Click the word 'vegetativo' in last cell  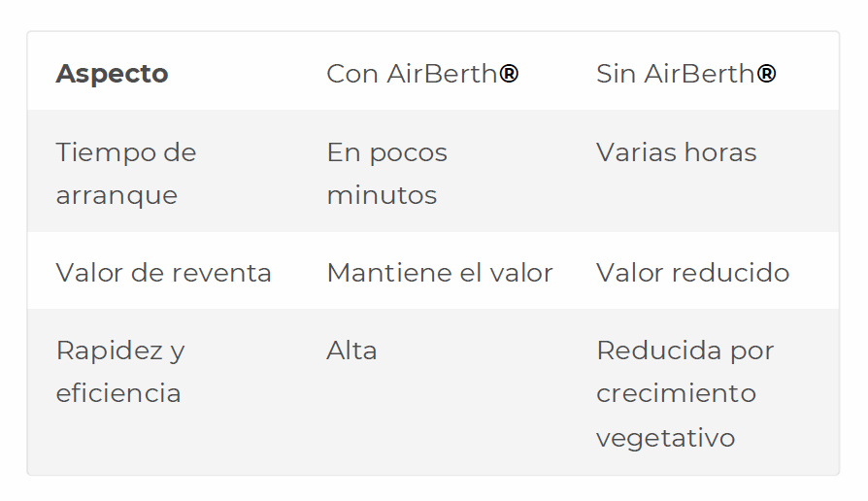coord(665,439)
